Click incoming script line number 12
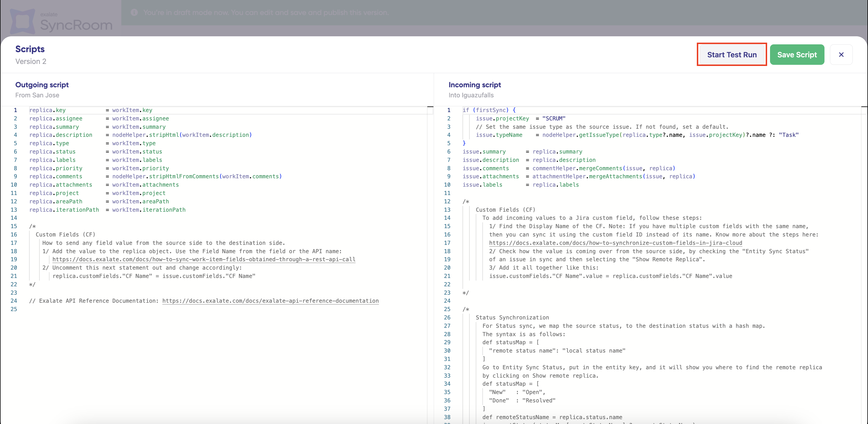This screenshot has height=424, width=868. click(447, 201)
